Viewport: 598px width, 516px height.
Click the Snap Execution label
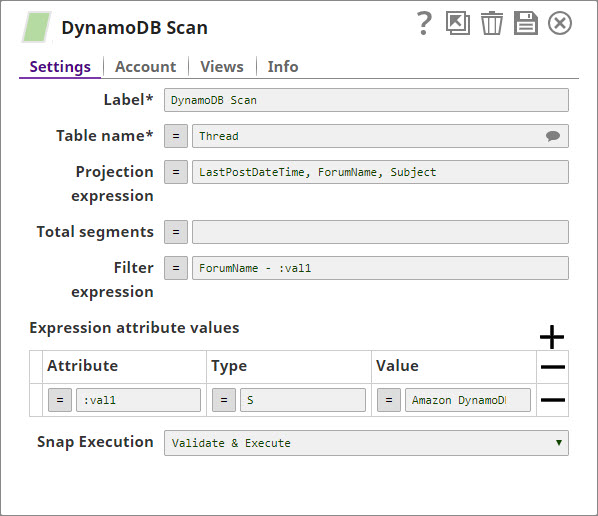coord(95,442)
